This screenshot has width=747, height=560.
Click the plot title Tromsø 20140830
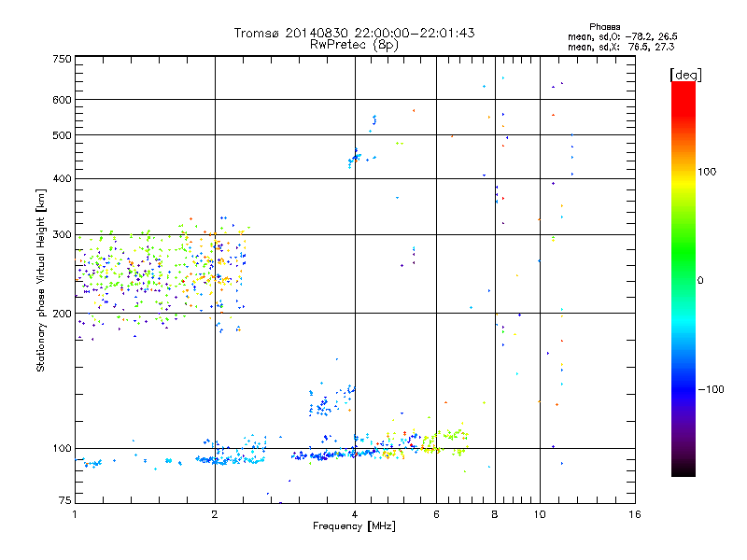[x=354, y=33]
